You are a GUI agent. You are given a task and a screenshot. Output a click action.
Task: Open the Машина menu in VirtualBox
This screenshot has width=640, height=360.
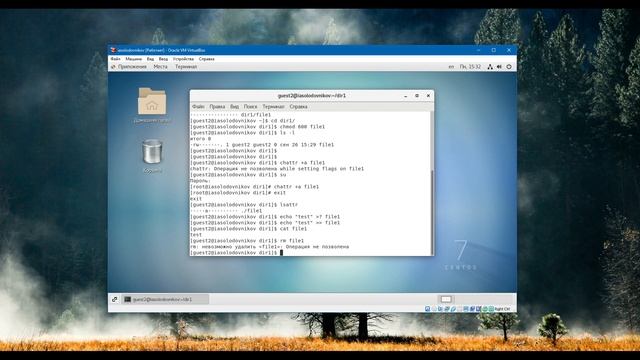[x=133, y=59]
